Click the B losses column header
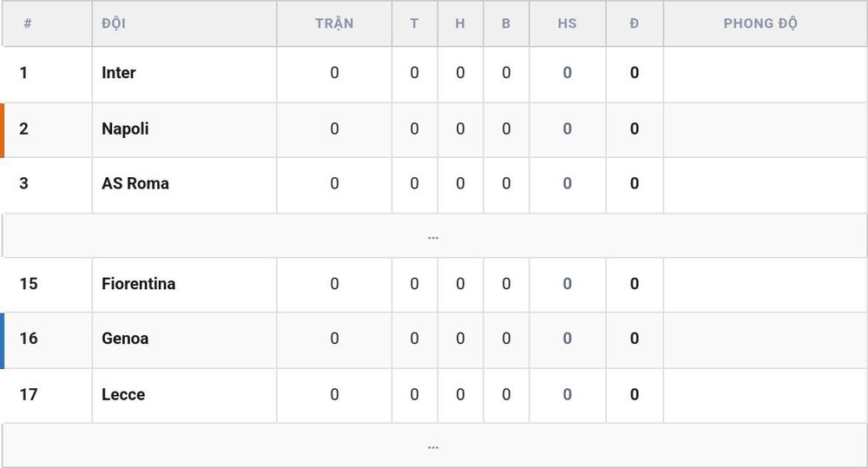Image resolution: width=868 pixels, height=468 pixels. pos(506,23)
